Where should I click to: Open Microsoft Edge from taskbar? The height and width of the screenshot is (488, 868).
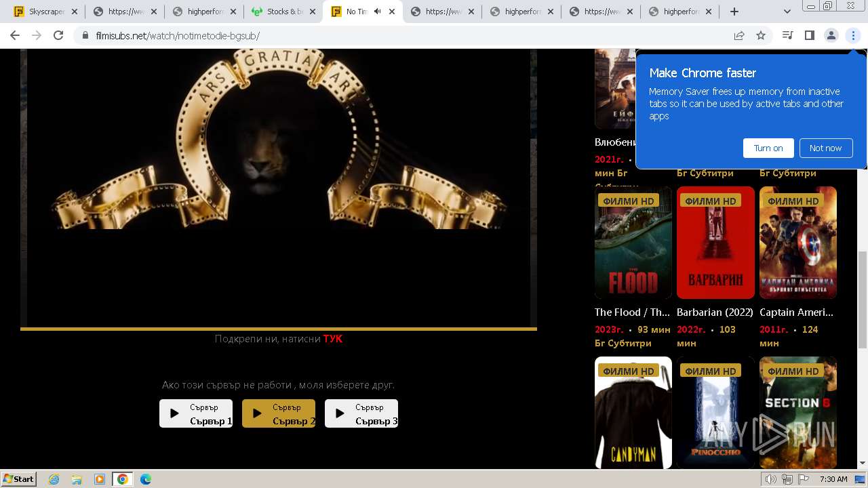point(146,479)
